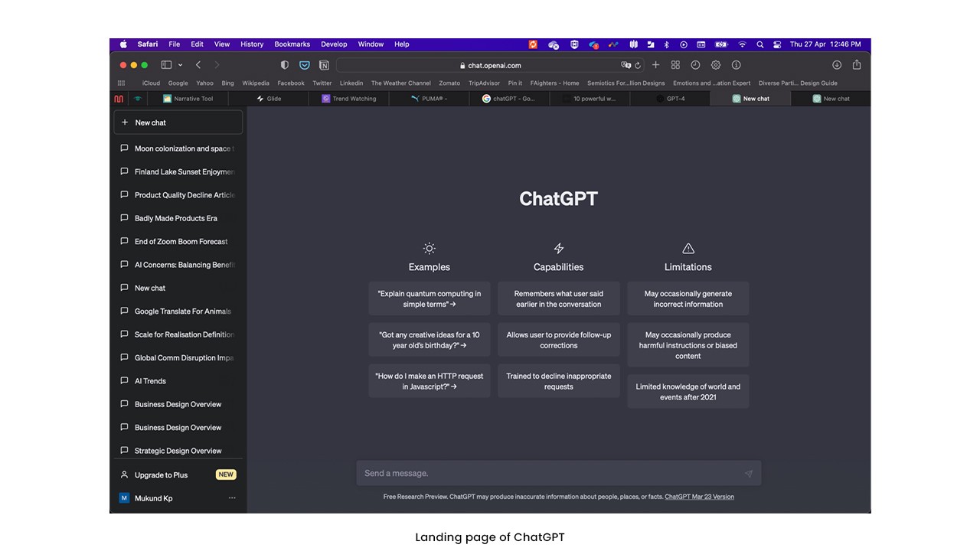Image resolution: width=980 pixels, height=551 pixels.
Task: Open the three-dot menu next to Mukund Kp
Action: [232, 498]
